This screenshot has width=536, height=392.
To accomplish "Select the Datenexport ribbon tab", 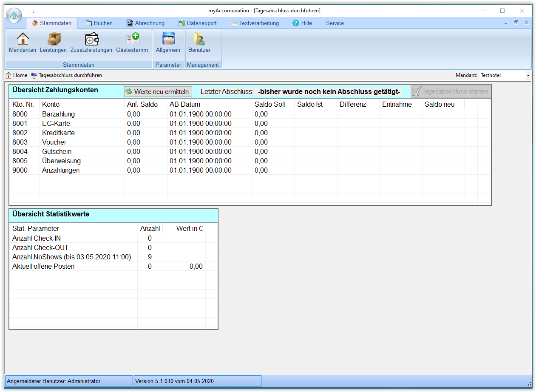I will click(x=198, y=23).
